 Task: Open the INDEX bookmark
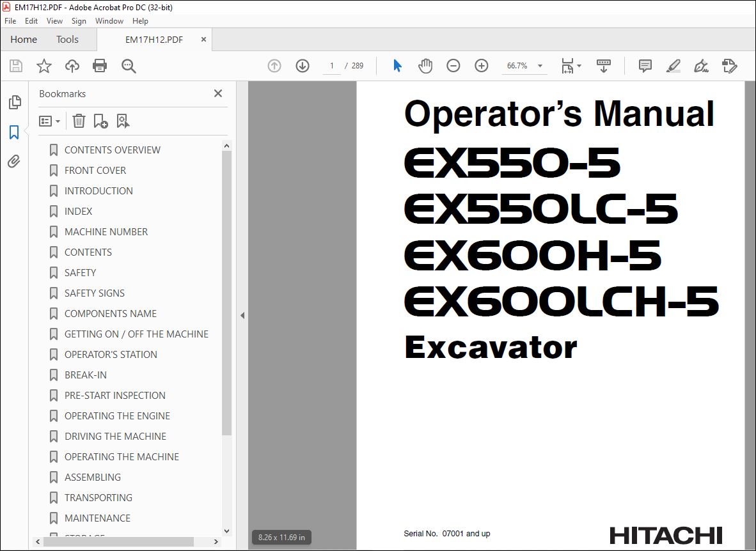(78, 211)
